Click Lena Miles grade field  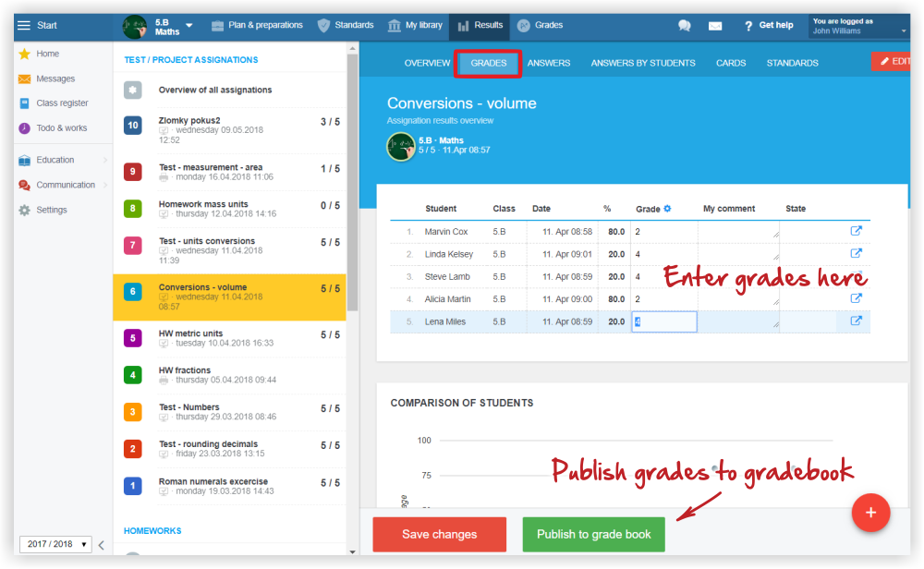tap(664, 321)
